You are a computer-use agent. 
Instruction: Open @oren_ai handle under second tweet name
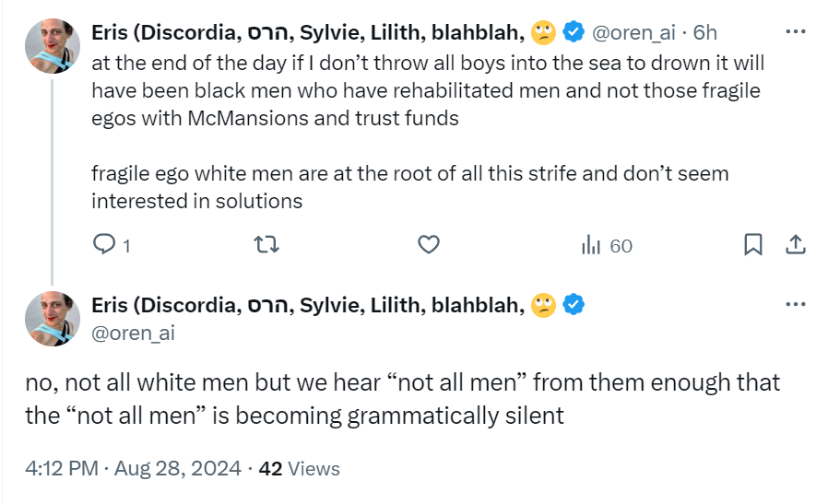[133, 333]
